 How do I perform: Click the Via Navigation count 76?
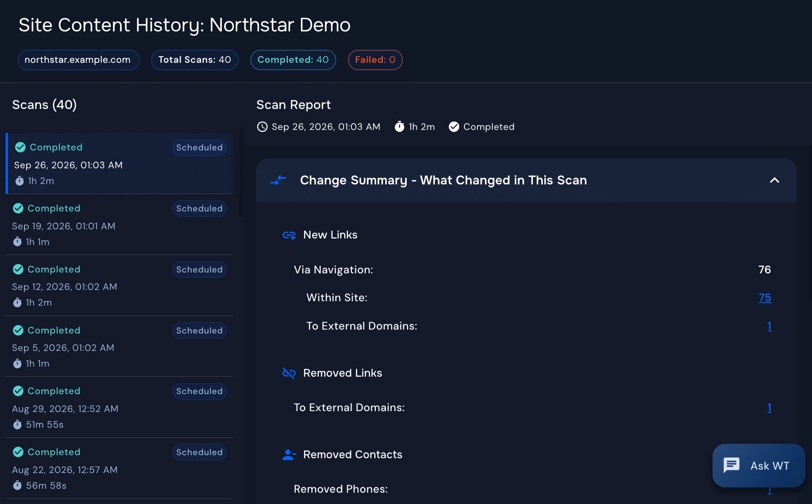[764, 270]
